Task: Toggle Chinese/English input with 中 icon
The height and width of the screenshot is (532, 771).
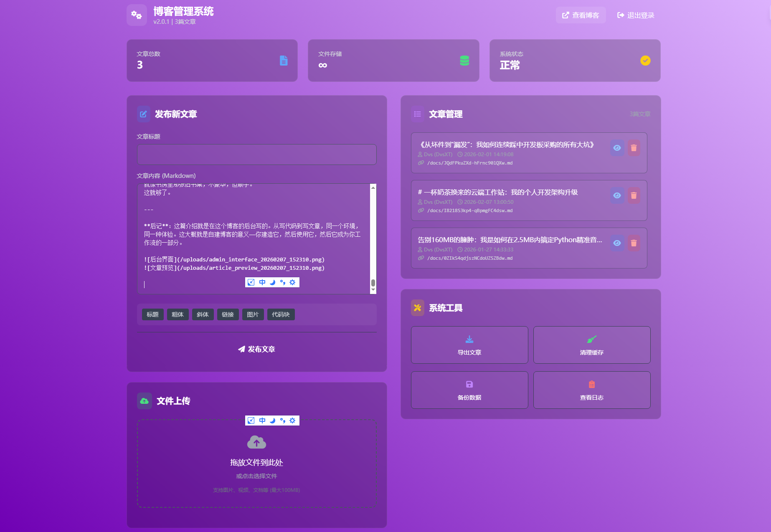Action: [262, 282]
